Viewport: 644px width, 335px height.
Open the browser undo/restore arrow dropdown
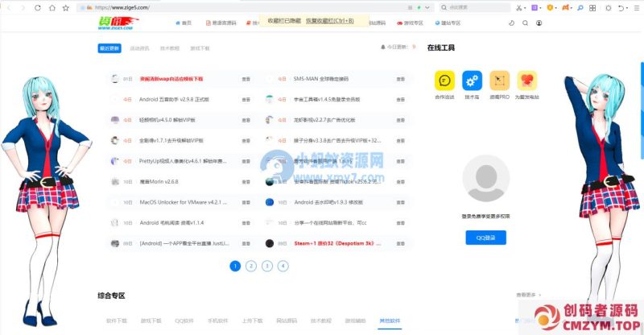tap(623, 8)
